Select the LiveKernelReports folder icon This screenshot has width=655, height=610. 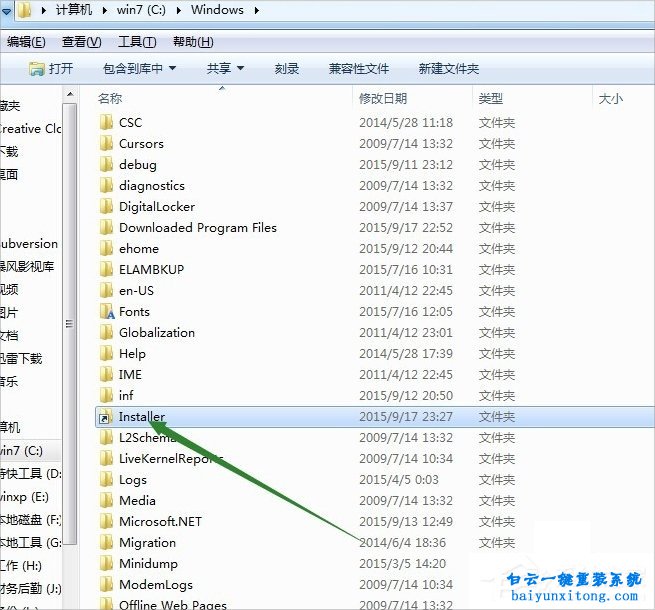click(106, 458)
